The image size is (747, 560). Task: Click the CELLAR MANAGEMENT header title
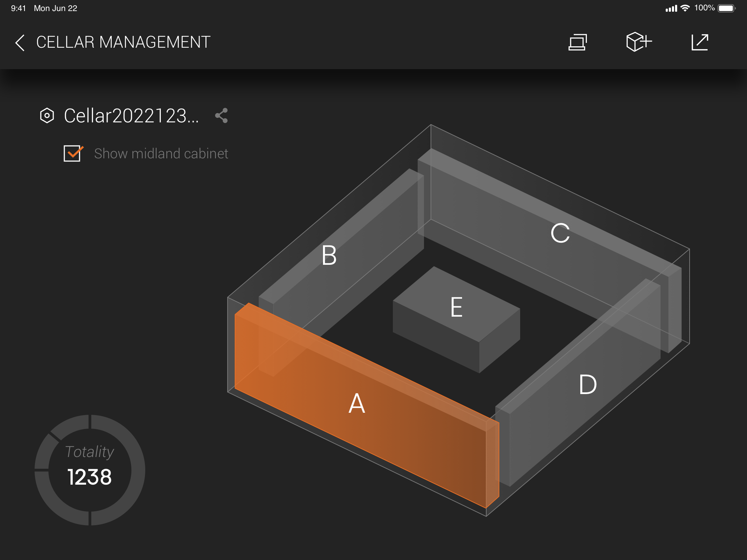(x=122, y=42)
